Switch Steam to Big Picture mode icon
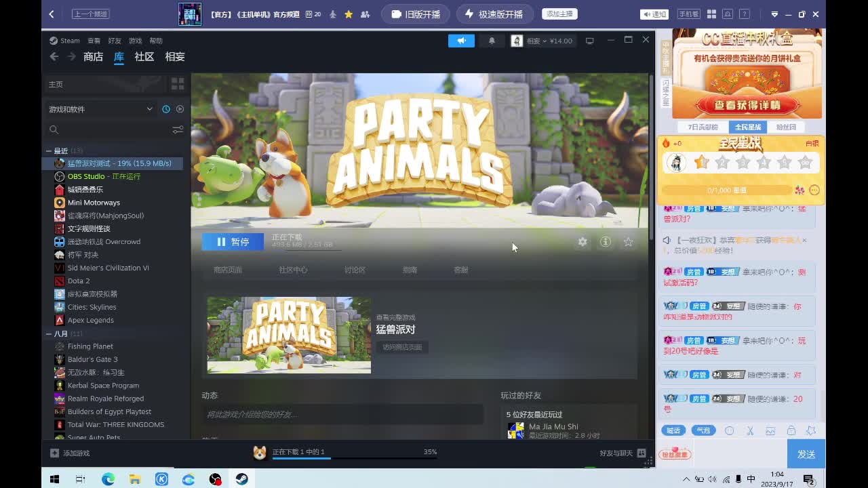Viewport: 868px width, 488px height. click(589, 41)
